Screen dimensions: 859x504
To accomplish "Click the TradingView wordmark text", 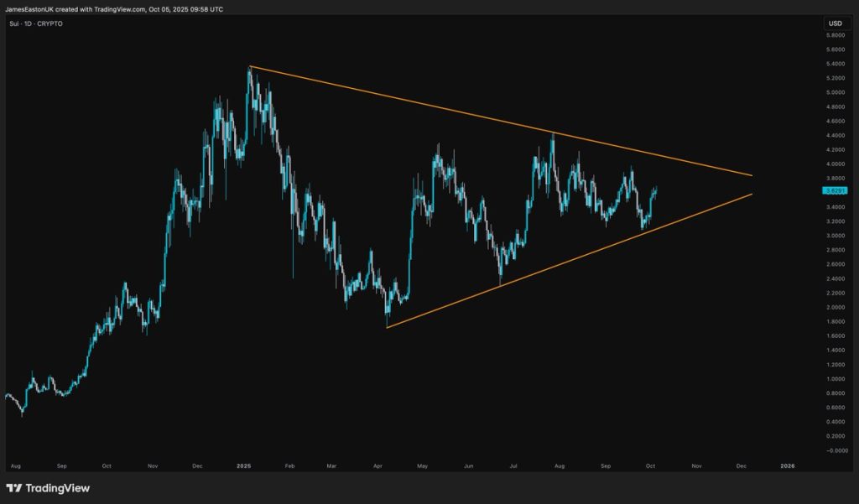I will (x=57, y=488).
